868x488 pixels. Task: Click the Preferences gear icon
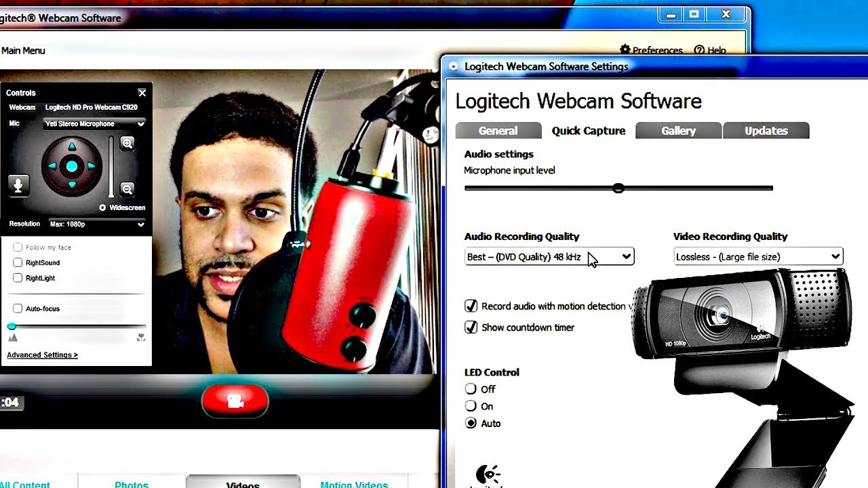(625, 50)
